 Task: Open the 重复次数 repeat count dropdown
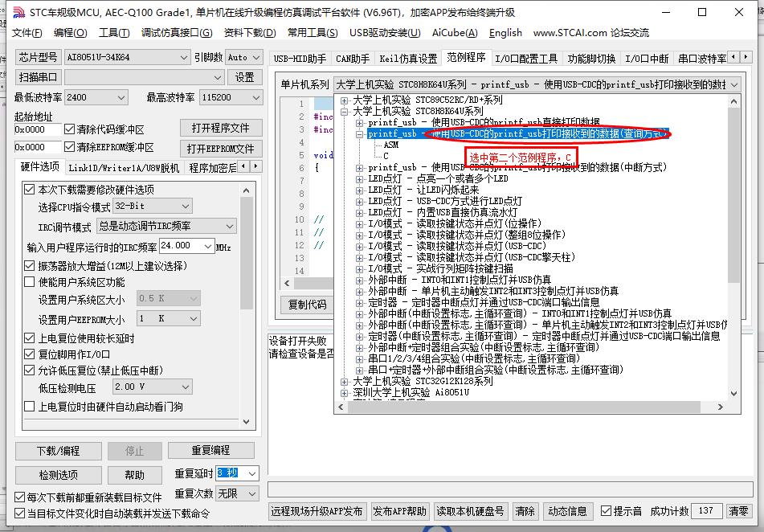pyautogui.click(x=235, y=493)
